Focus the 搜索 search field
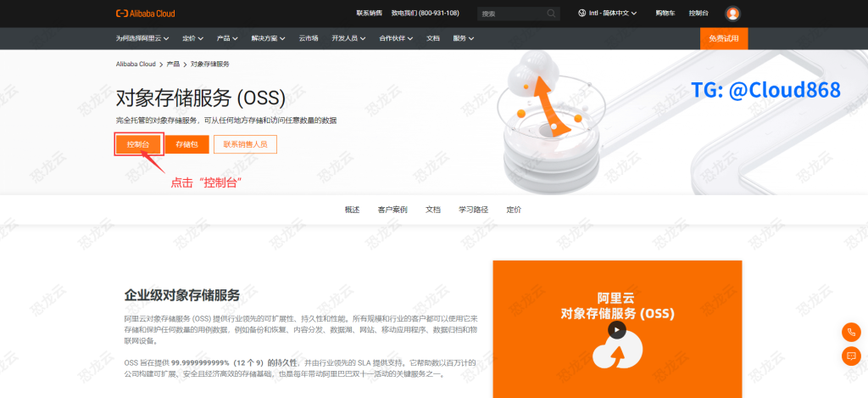Viewport: 868px width, 398px height. click(x=518, y=14)
